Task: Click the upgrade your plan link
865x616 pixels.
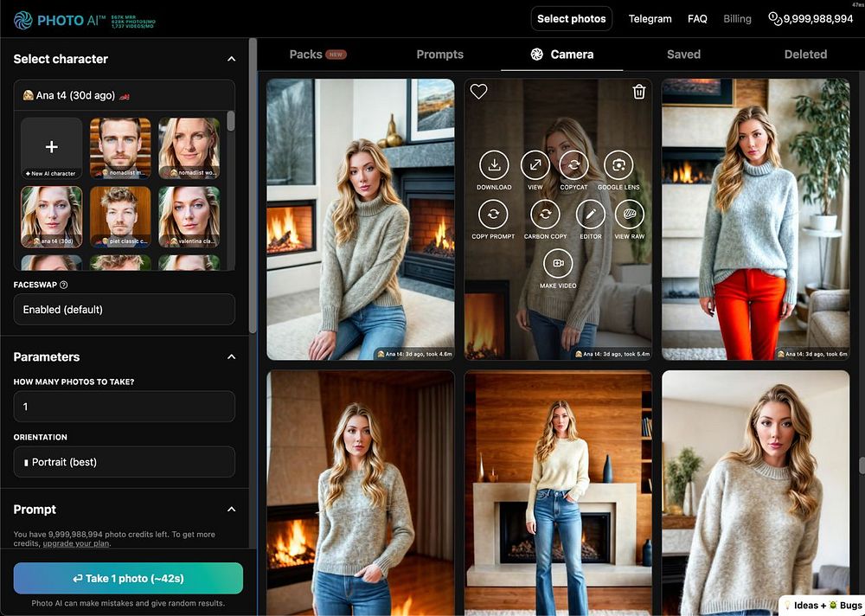Action: tap(76, 543)
